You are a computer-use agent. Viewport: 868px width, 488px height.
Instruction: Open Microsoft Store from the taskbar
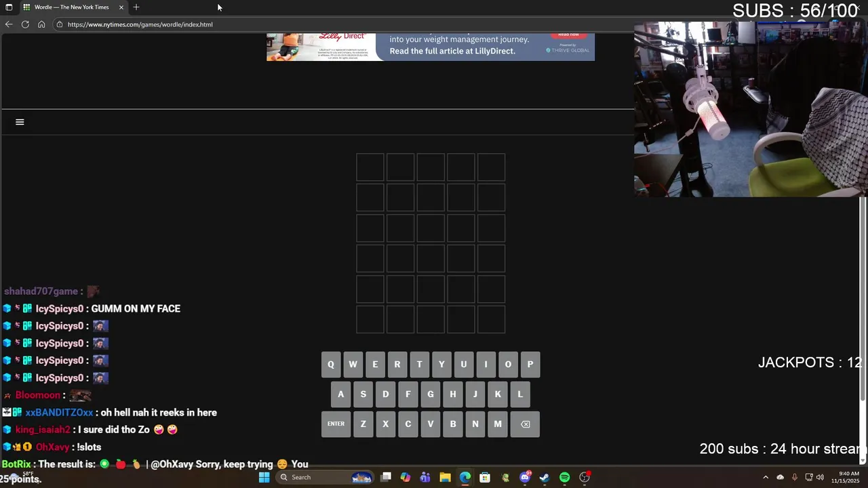485,477
